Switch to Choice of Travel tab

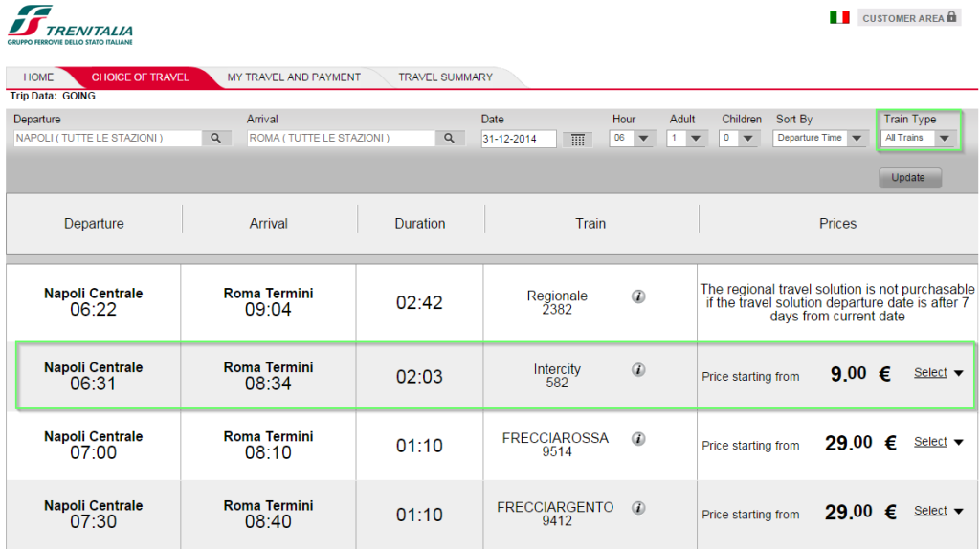(x=140, y=77)
